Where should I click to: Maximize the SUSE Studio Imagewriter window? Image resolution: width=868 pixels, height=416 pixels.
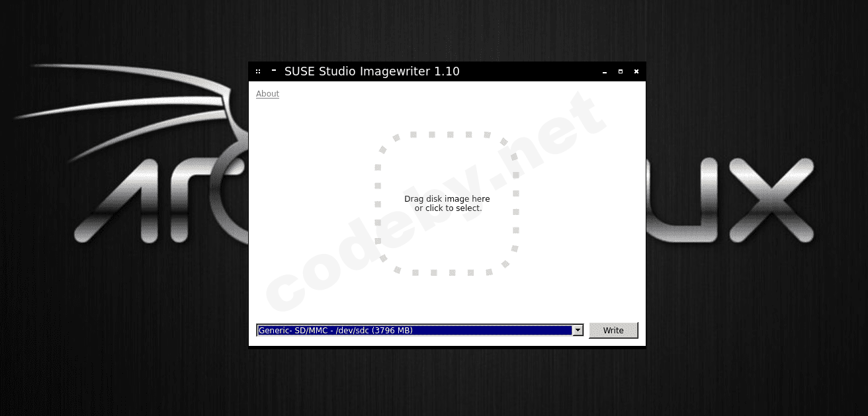pos(621,71)
